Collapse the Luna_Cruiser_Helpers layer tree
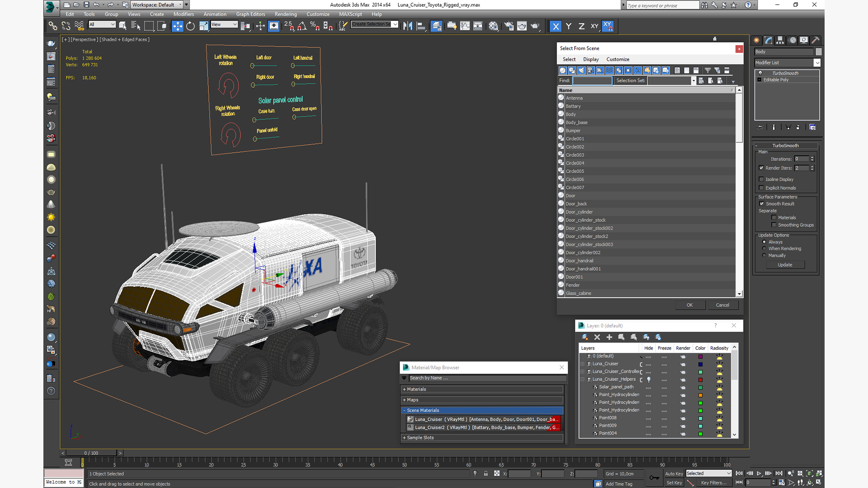Screen dimensions: 868x488 (582, 380)
